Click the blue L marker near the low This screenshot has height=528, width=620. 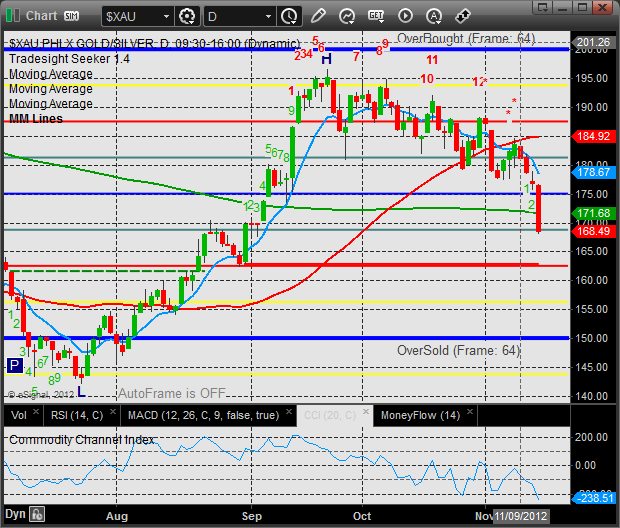(x=81, y=392)
